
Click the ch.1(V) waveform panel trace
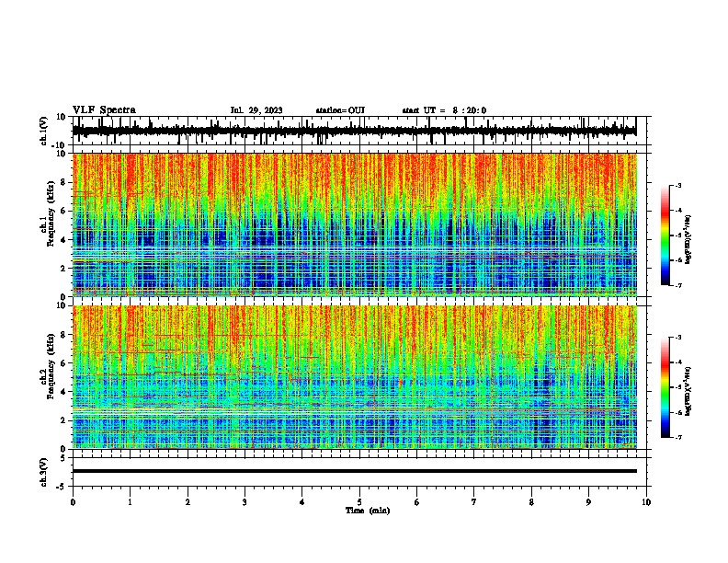[354, 131]
